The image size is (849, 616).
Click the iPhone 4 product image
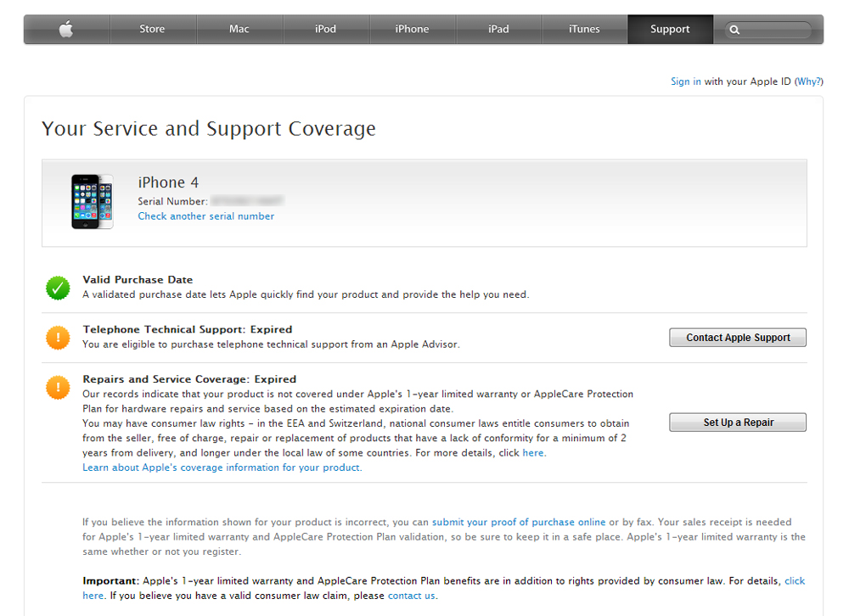(92, 201)
